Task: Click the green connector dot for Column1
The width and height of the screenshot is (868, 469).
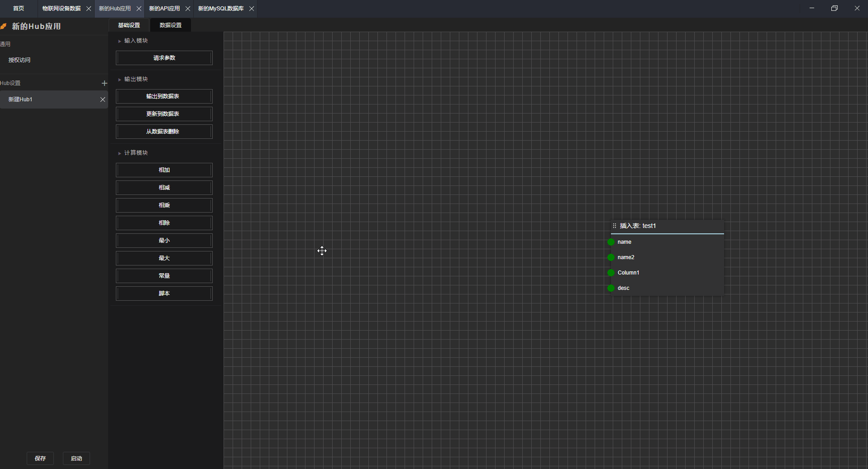Action: pos(611,273)
